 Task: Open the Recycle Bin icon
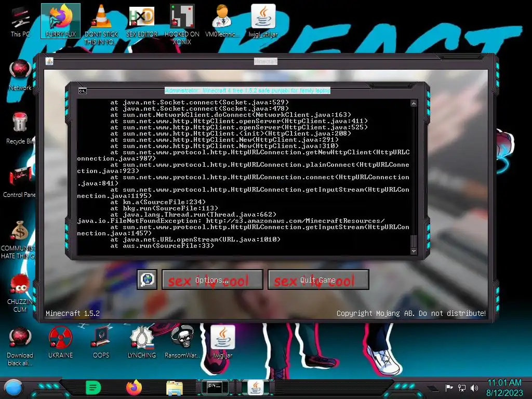pyautogui.click(x=20, y=128)
